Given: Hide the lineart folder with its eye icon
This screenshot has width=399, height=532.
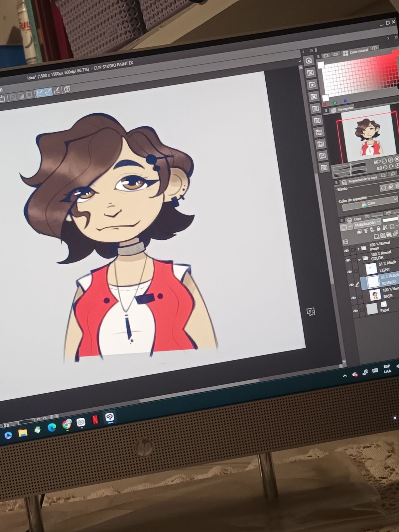Looking at the screenshot, I should pyautogui.click(x=346, y=251).
